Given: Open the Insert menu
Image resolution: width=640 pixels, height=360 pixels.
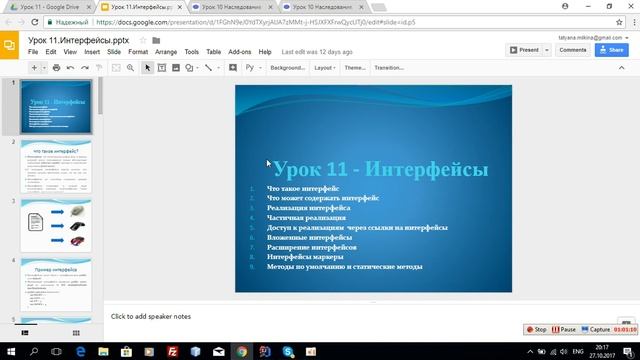Looking at the screenshot, I should pyautogui.click(x=92, y=52).
